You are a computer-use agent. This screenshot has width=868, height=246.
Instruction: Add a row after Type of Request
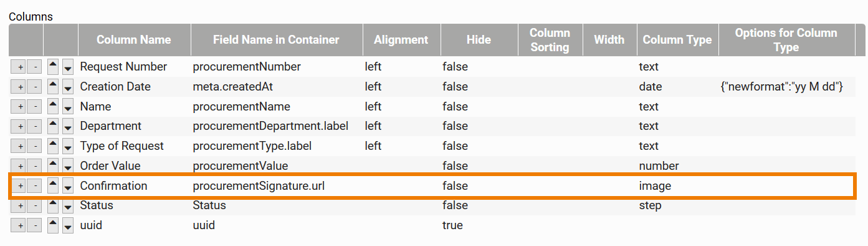[19, 147]
